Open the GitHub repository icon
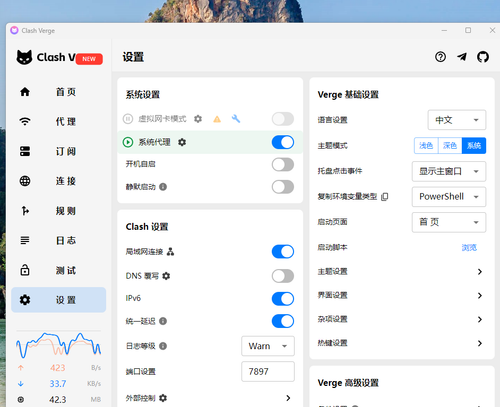Image resolution: width=500 pixels, height=407 pixels. (483, 57)
